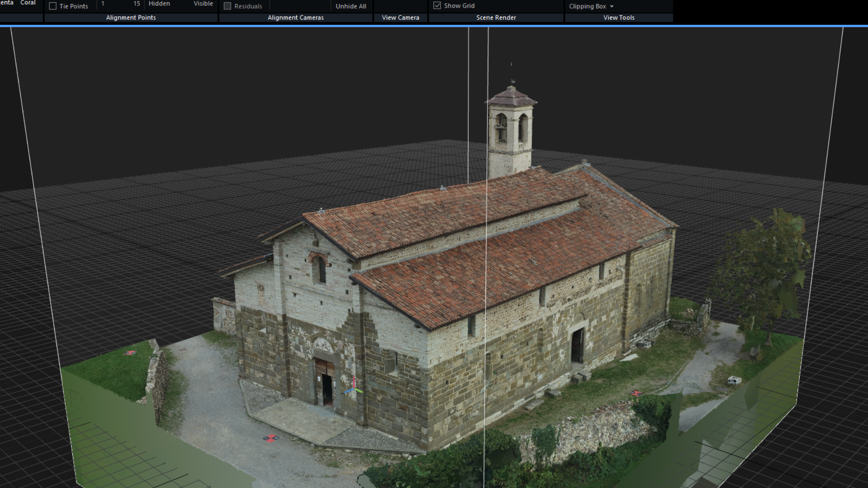
Task: Enable the Tie Points checkbox
Action: click(x=53, y=6)
